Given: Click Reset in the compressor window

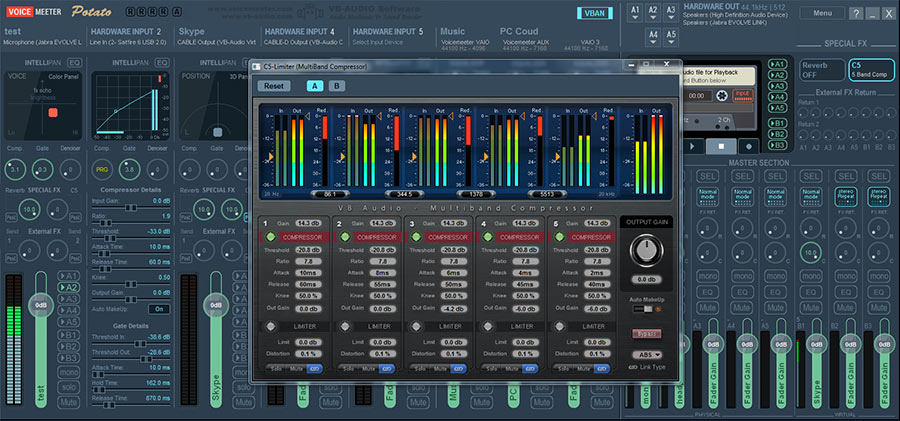Looking at the screenshot, I should pyautogui.click(x=274, y=86).
